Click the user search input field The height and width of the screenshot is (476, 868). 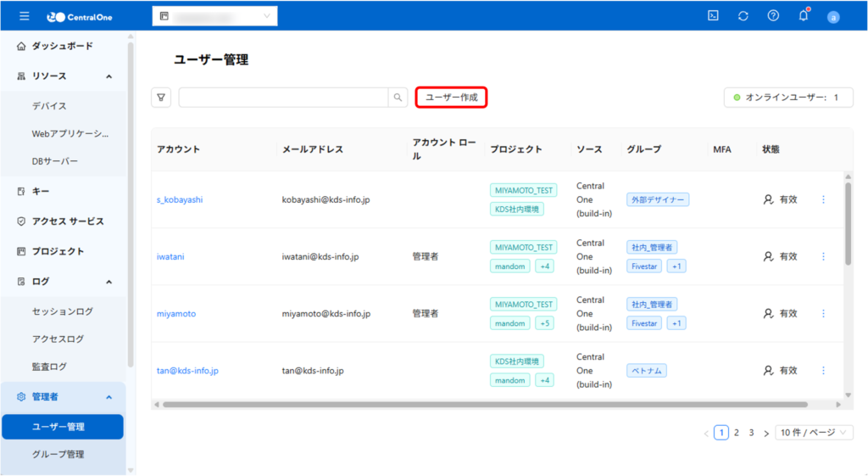(283, 98)
